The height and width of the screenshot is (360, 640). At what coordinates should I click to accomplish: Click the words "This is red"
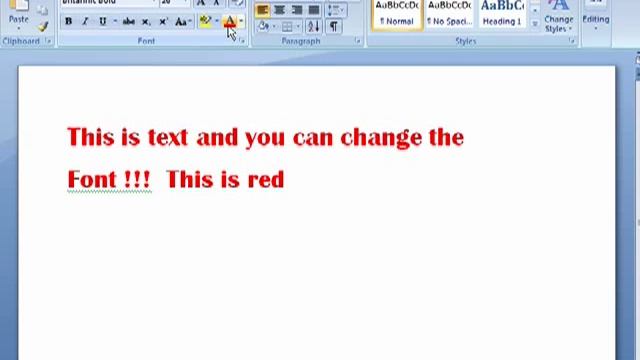click(x=225, y=180)
